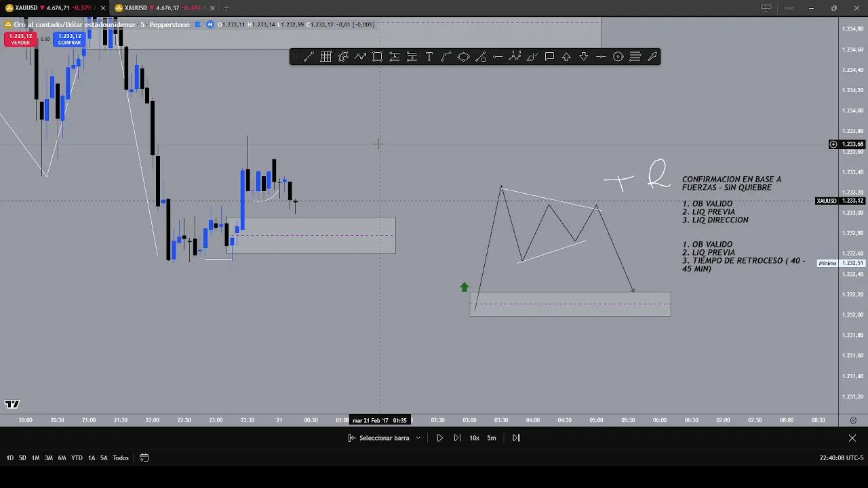Change the 10x replay speed

[474, 438]
